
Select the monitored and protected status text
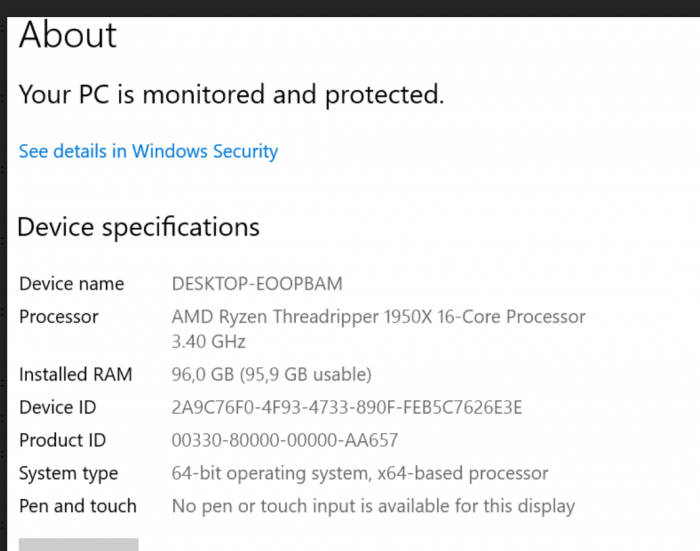point(231,95)
